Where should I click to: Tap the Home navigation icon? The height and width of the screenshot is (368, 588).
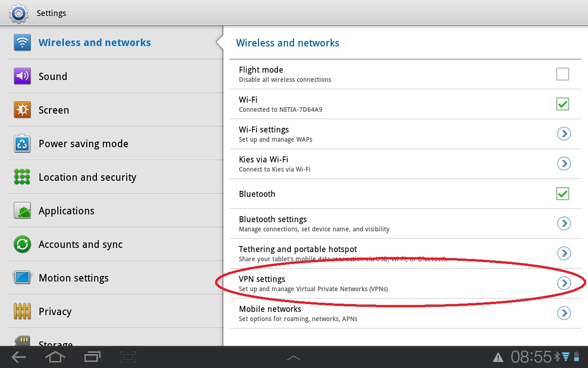[x=55, y=357]
